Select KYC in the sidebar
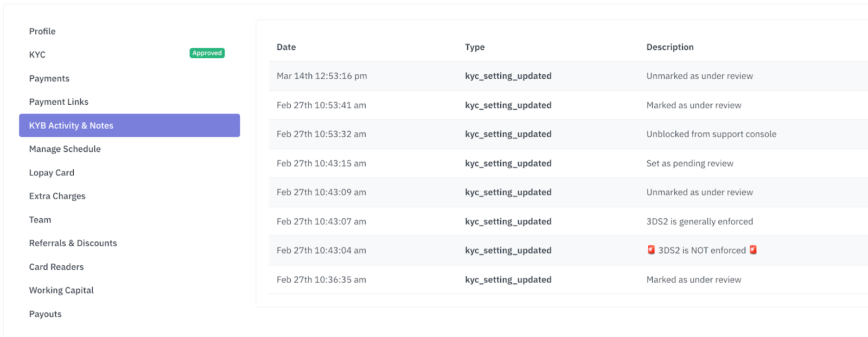The image size is (868, 337). pyautogui.click(x=37, y=55)
